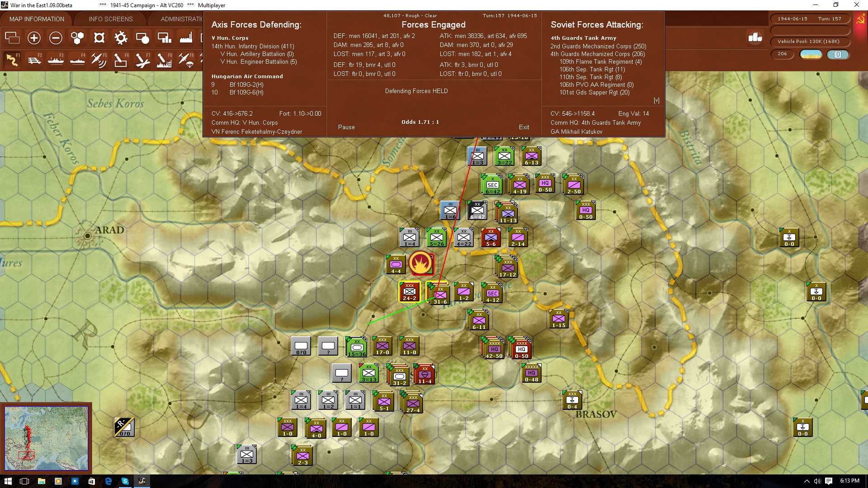Select F1 move mode

[x=12, y=60]
